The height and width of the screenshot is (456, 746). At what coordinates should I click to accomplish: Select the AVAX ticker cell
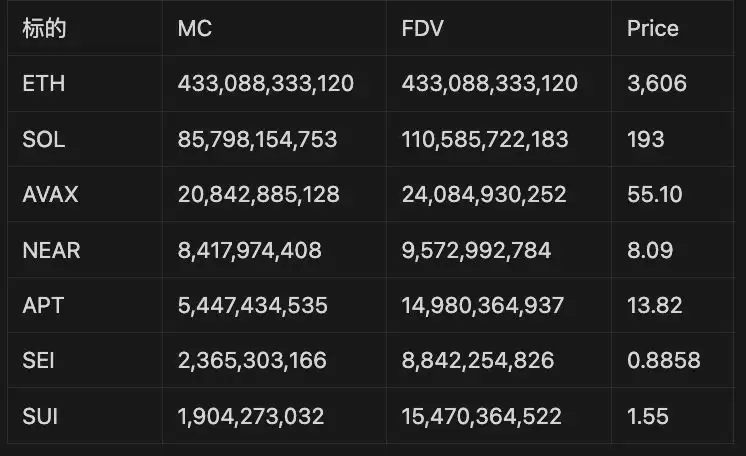(50, 195)
